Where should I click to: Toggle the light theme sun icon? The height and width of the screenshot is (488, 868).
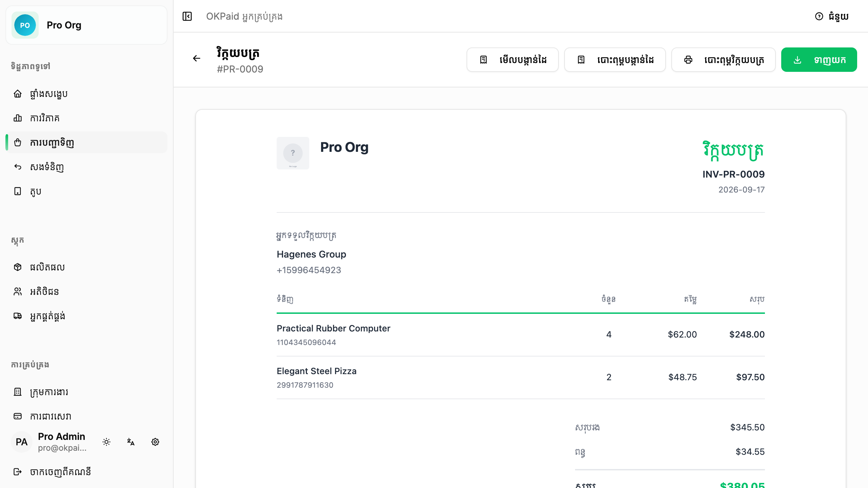[106, 442]
